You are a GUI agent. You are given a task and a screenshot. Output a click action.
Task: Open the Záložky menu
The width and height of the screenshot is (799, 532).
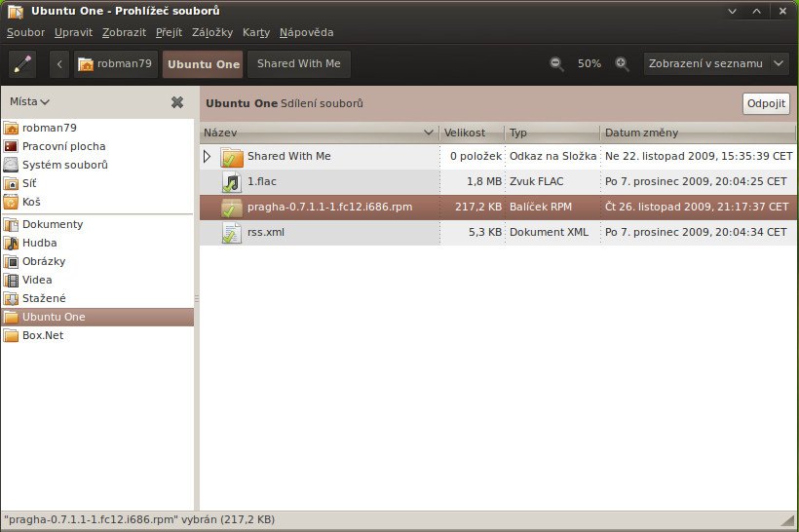(212, 32)
